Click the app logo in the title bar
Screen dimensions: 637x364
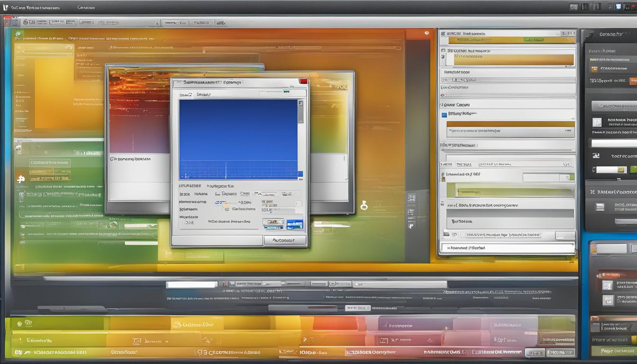pos(5,8)
